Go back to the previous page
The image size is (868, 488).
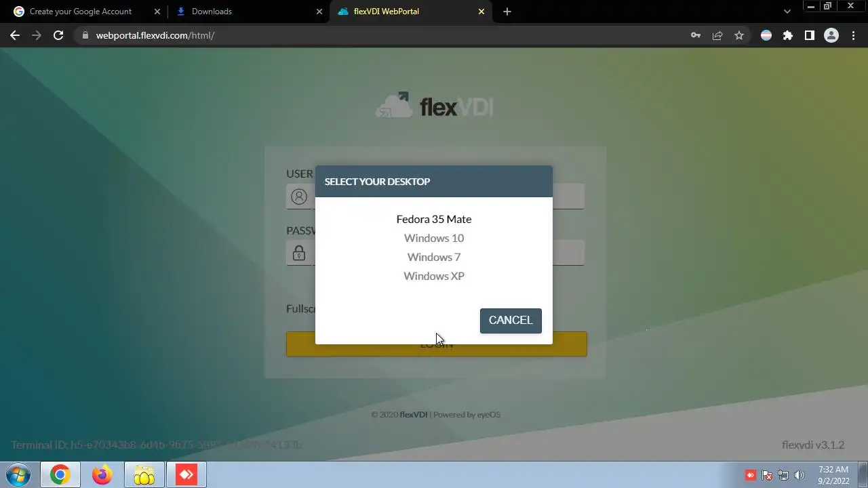(x=15, y=35)
